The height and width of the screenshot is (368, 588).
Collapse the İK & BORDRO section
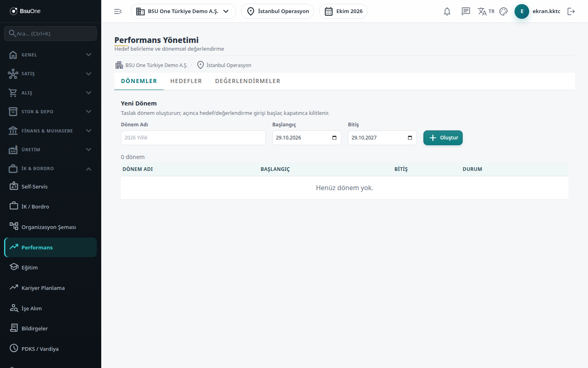(x=51, y=168)
